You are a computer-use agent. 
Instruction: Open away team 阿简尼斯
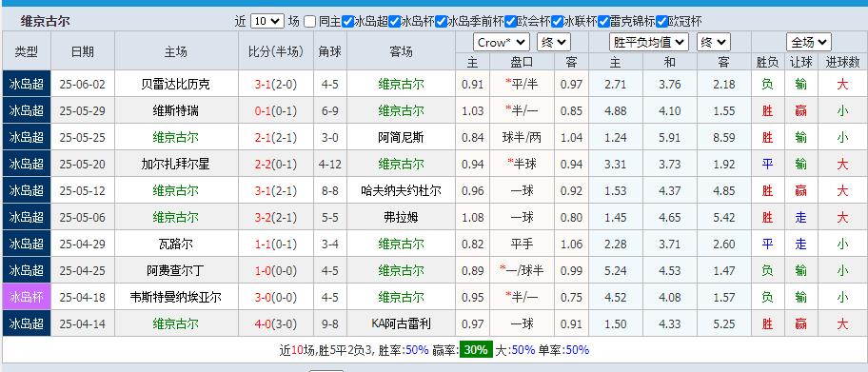click(401, 137)
